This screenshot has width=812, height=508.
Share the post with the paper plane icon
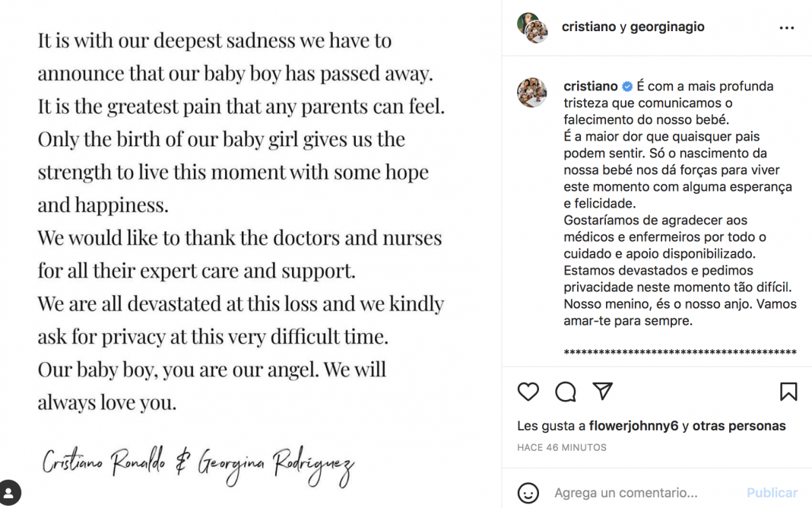[x=603, y=391]
